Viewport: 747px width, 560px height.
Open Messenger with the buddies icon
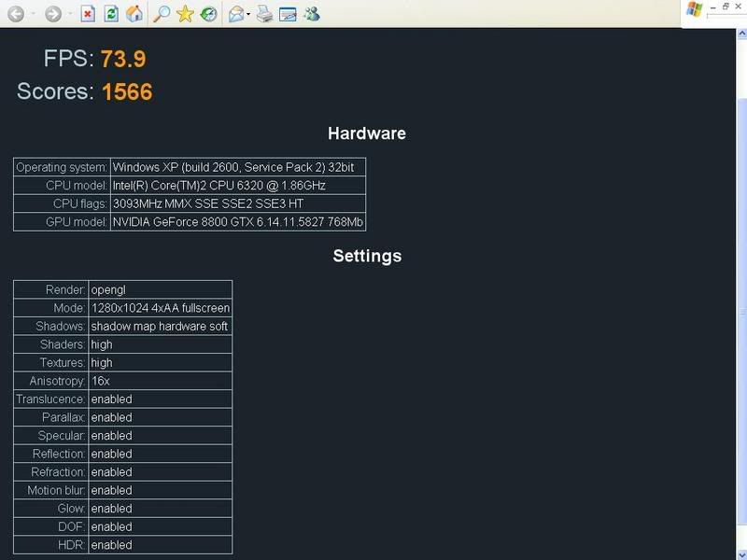coord(312,14)
